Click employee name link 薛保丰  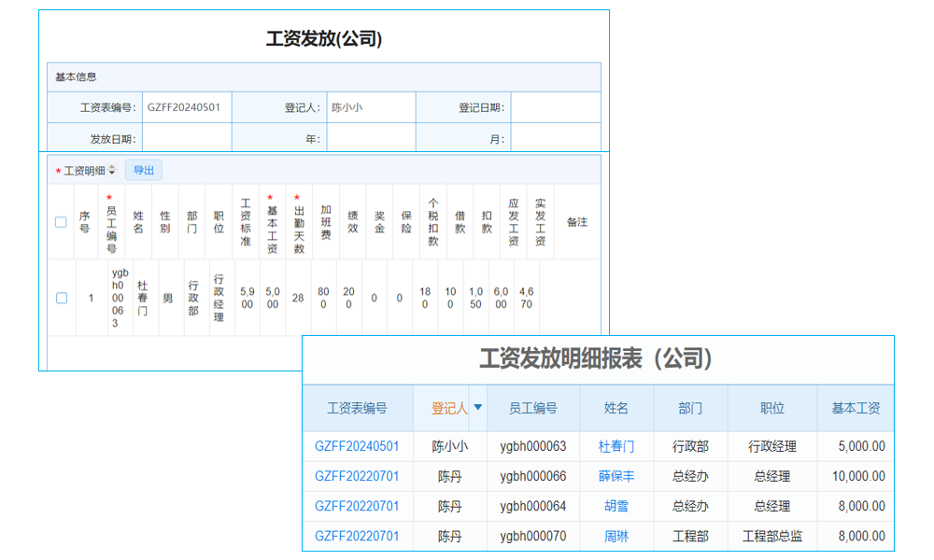tap(616, 476)
